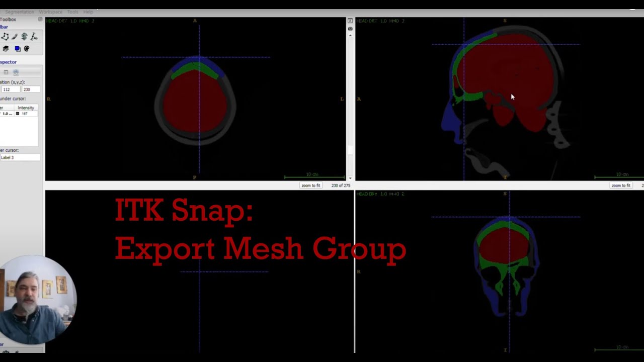
Task: Take a snapshot of the axial view
Action: tap(350, 29)
